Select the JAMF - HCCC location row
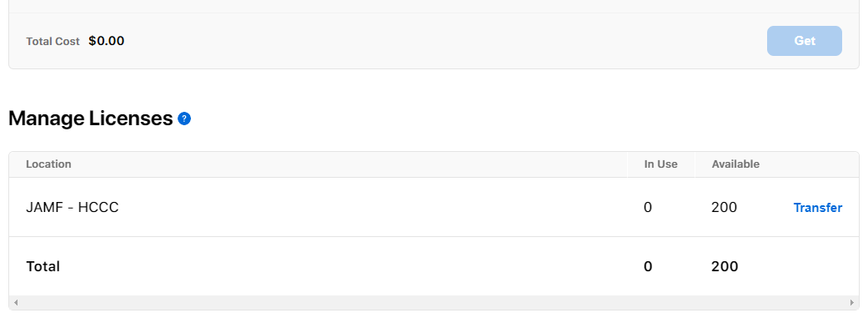868x323 pixels. pos(434,207)
